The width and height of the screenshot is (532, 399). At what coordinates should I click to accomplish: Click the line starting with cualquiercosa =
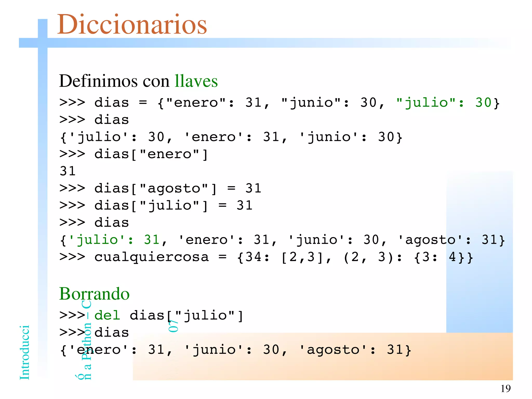pyautogui.click(x=266, y=257)
